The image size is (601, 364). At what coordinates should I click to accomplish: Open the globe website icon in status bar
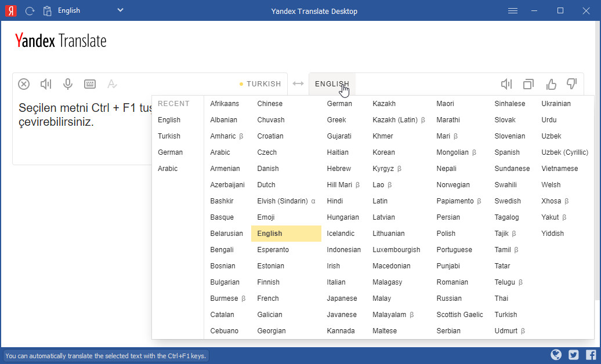tap(556, 355)
